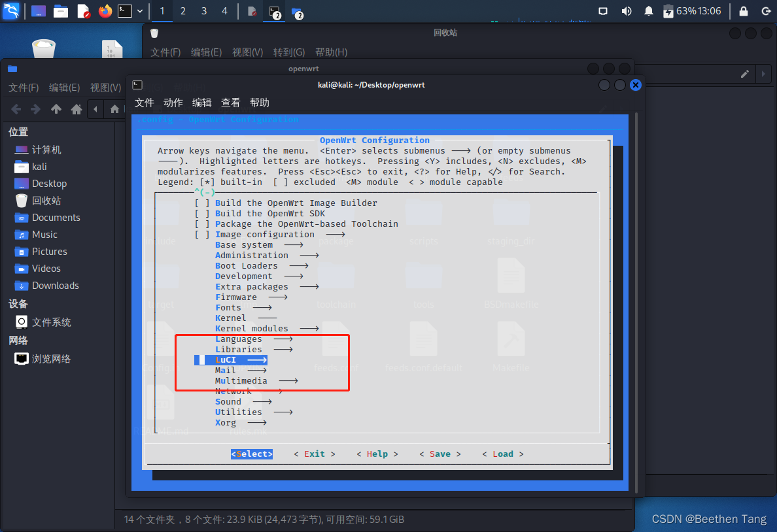
Task: Open the text editor launcher in panel
Action: coord(84,11)
